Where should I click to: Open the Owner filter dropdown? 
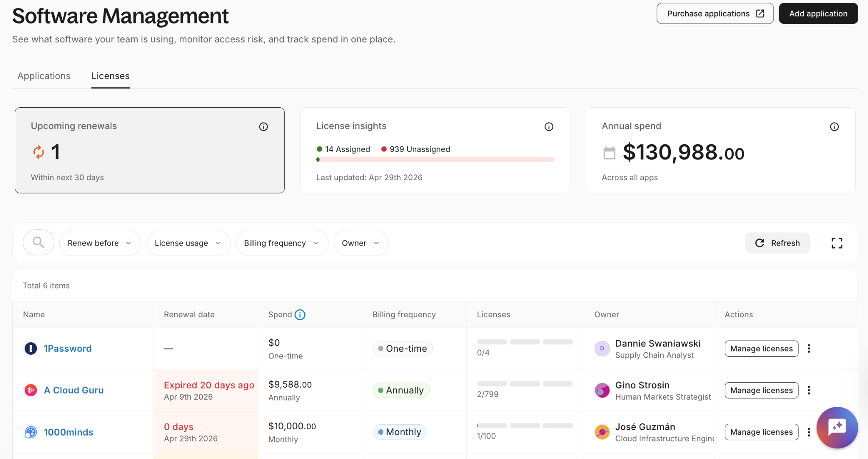(361, 243)
